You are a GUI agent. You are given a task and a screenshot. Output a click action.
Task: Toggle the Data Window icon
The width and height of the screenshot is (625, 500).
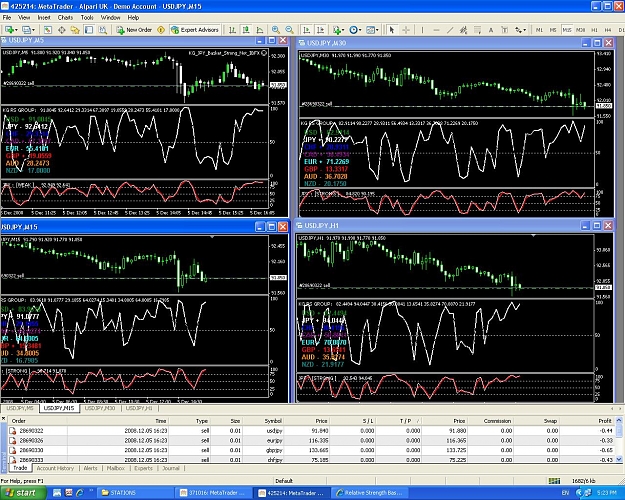61,30
